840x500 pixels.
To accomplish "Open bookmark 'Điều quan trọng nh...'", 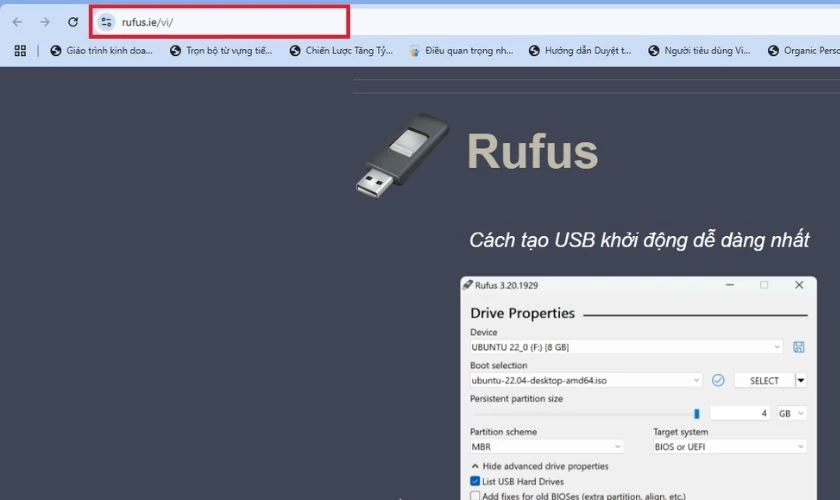I will point(461,51).
